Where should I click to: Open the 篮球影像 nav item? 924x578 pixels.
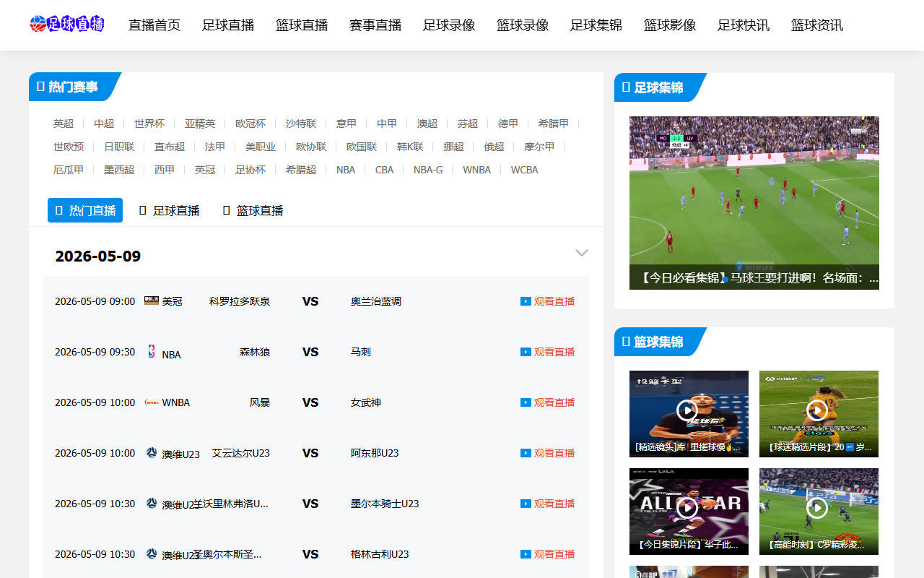click(x=670, y=25)
